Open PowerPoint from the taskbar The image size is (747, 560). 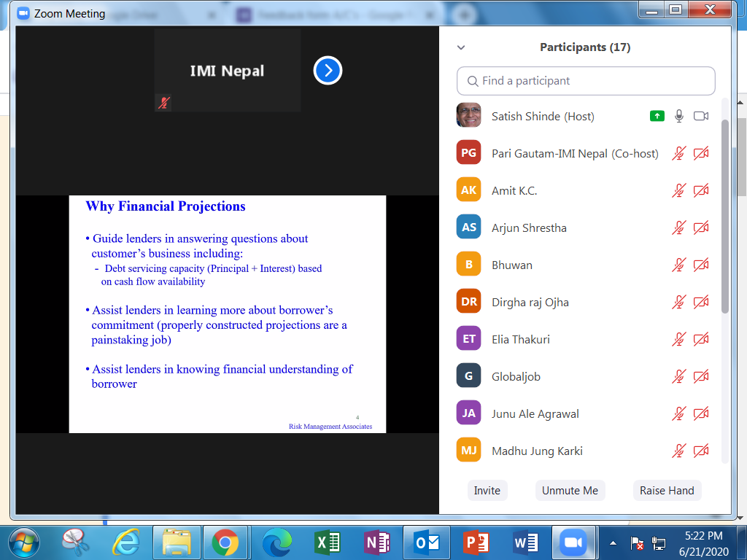point(476,543)
